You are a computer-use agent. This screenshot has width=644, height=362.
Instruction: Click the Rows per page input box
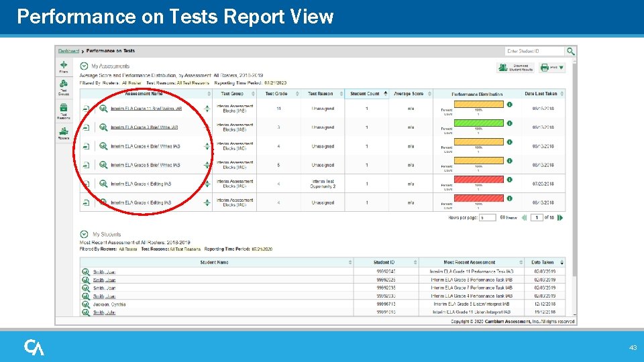click(x=488, y=217)
